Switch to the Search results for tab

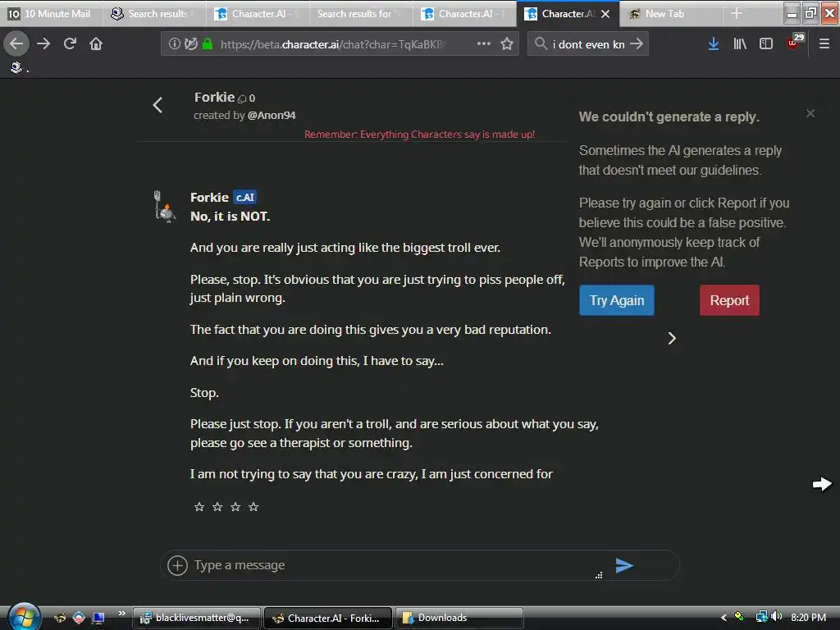click(361, 13)
